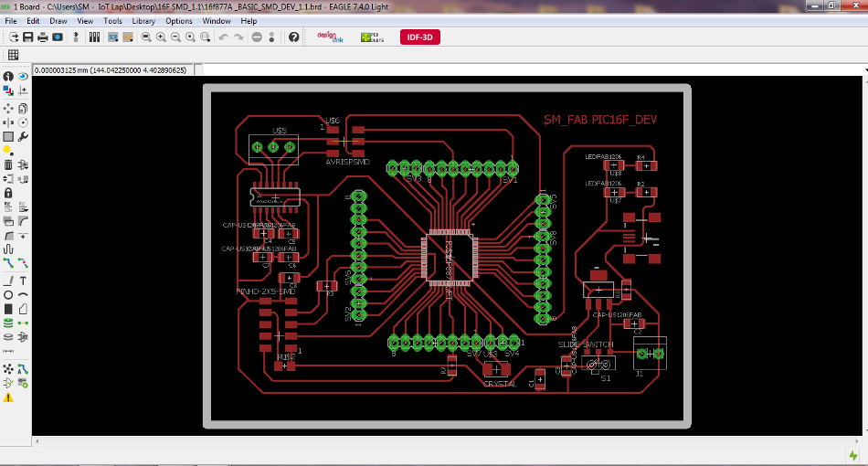Image resolution: width=868 pixels, height=466 pixels.
Task: Select the Copy tool
Action: coord(23,109)
